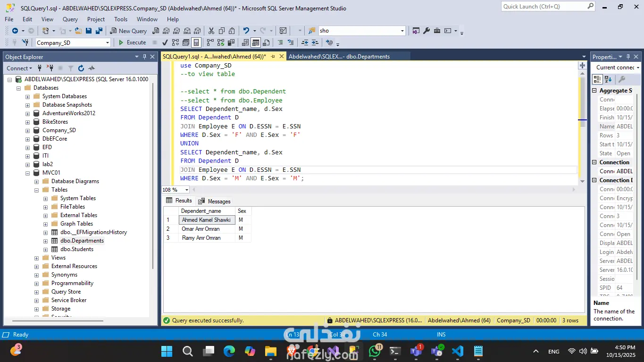The image size is (644, 362).
Task: Click the Save All icon
Action: click(x=99, y=31)
